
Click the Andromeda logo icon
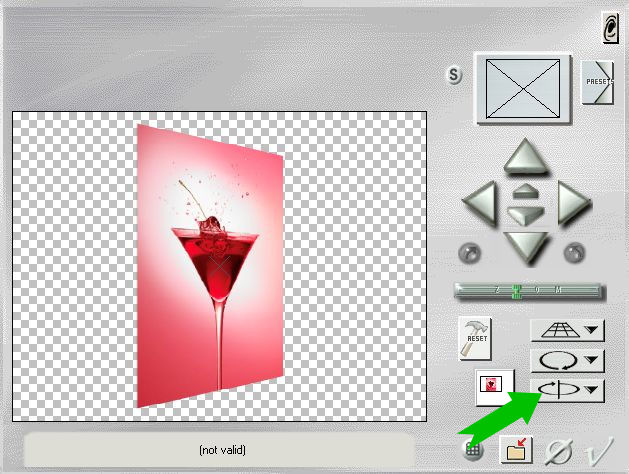[609, 30]
